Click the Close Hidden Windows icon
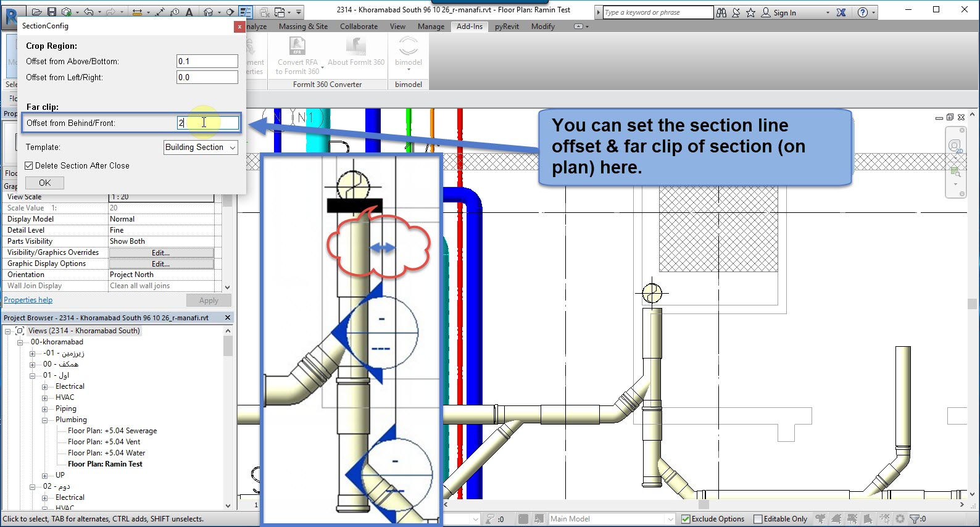 pyautogui.click(x=265, y=12)
